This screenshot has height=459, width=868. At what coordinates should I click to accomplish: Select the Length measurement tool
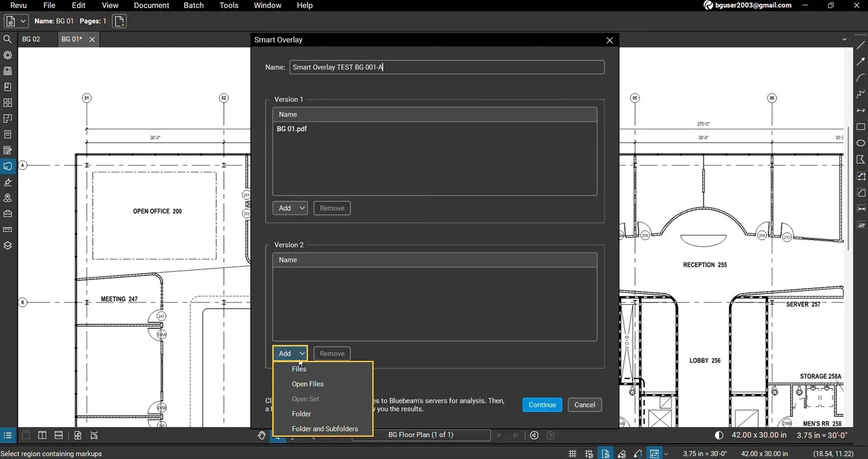click(x=861, y=209)
